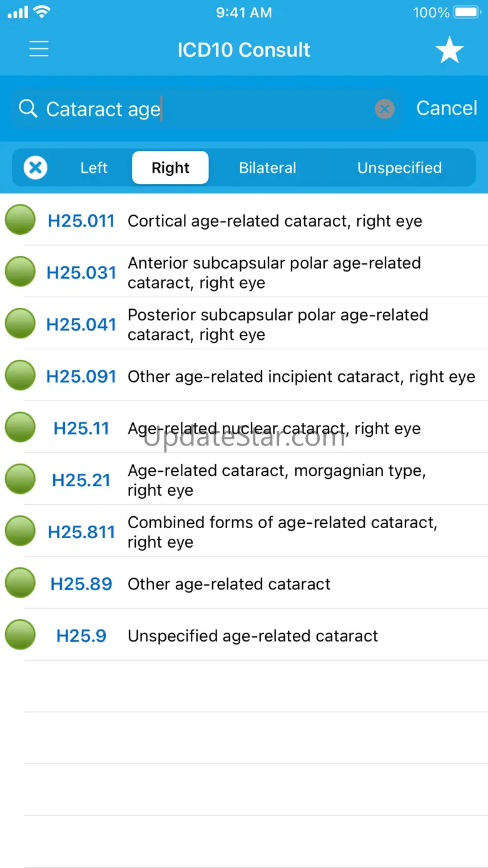Image resolution: width=488 pixels, height=868 pixels.
Task: Tap the favorites star icon
Action: [449, 50]
